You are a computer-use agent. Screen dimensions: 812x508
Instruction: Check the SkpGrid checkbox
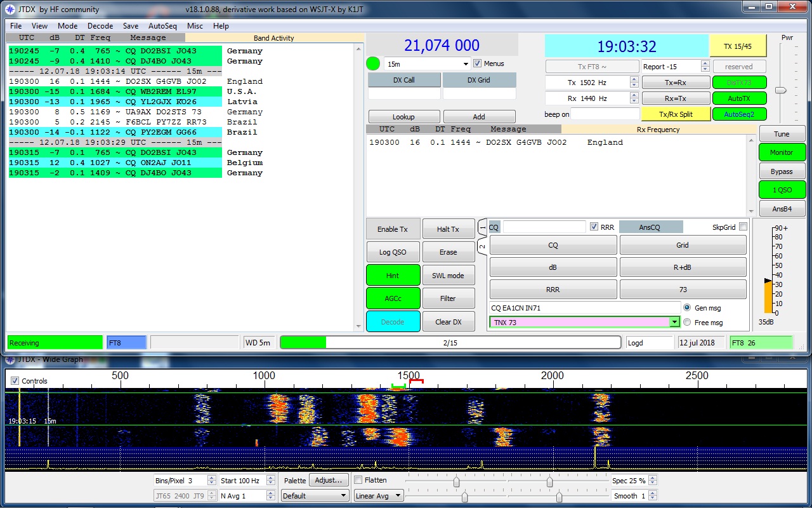coord(743,227)
